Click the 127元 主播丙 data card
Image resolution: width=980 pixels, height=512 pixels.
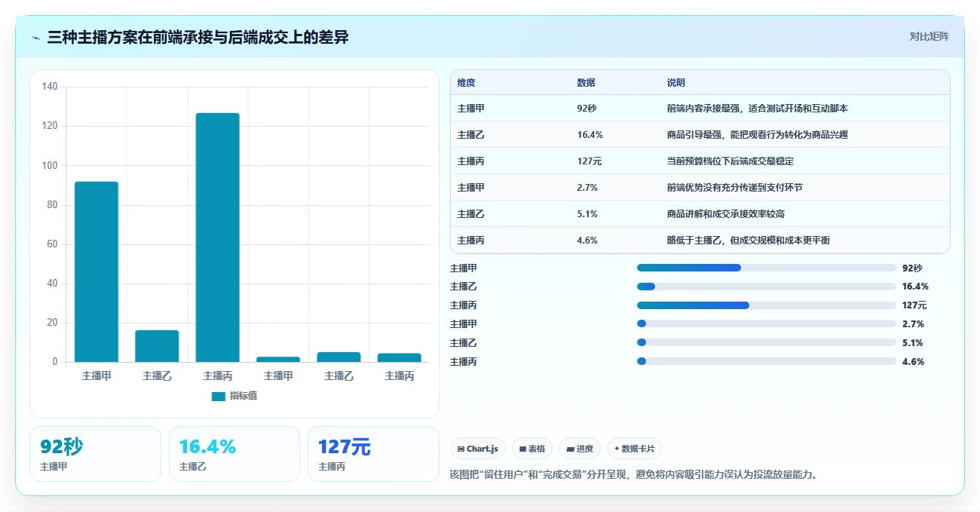coord(373,454)
